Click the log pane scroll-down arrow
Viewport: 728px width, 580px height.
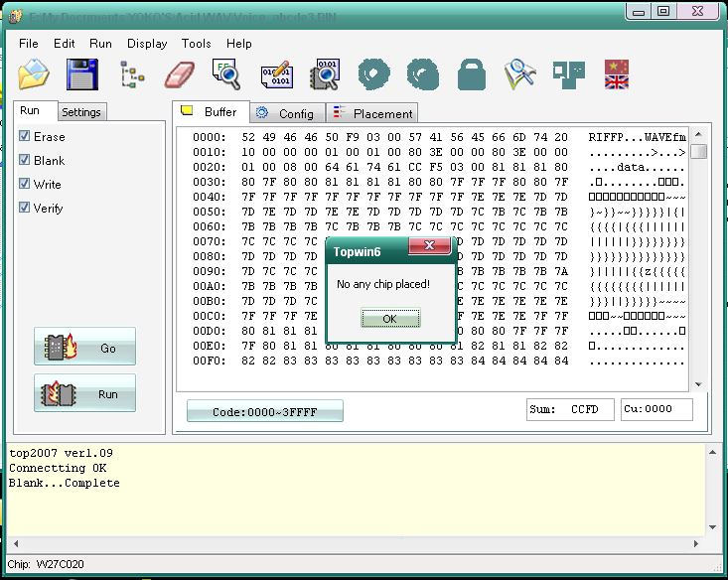713,527
